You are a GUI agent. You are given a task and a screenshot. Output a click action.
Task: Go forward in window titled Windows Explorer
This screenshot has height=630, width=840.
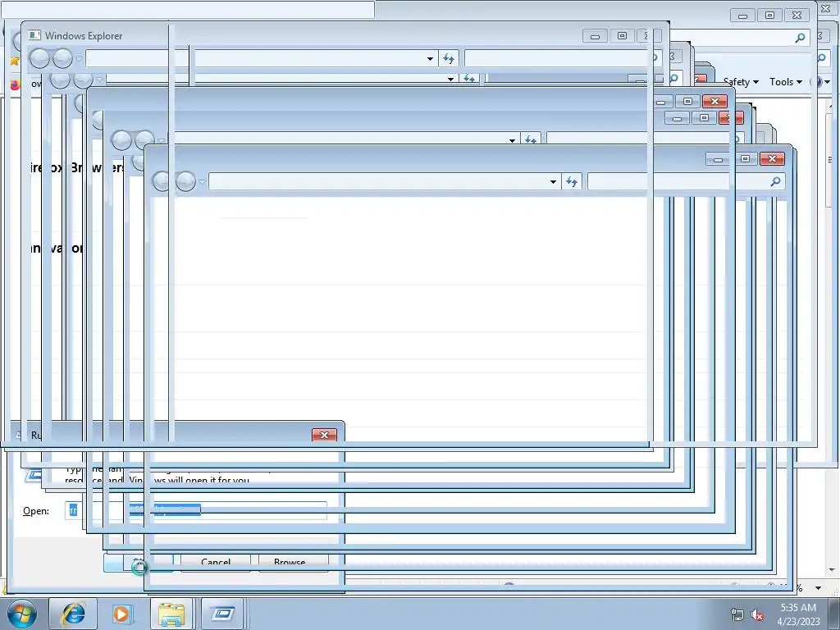click(62, 58)
